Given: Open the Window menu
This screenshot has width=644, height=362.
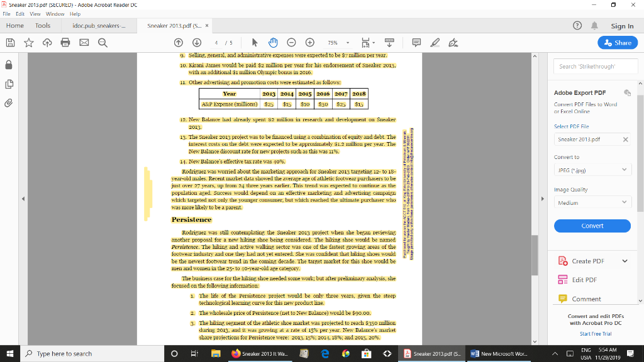Looking at the screenshot, I should 55,14.
